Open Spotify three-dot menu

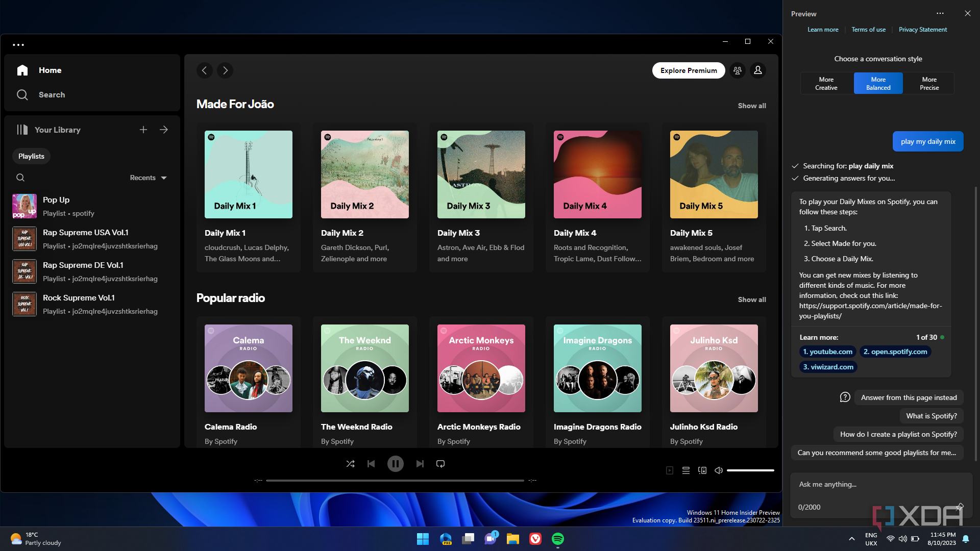click(18, 45)
